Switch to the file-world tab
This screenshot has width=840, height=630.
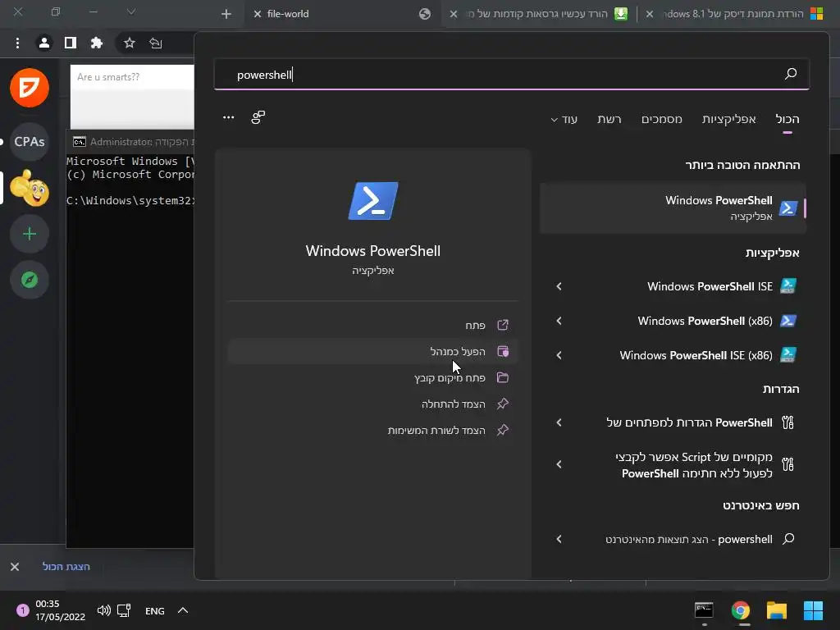pos(342,14)
